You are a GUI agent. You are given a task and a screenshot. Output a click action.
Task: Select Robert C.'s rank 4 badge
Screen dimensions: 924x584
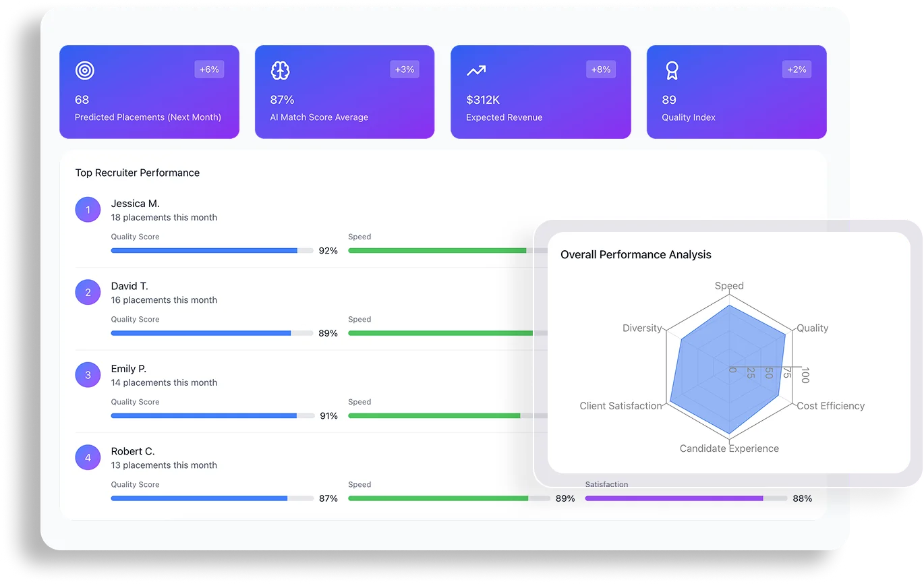(x=88, y=458)
